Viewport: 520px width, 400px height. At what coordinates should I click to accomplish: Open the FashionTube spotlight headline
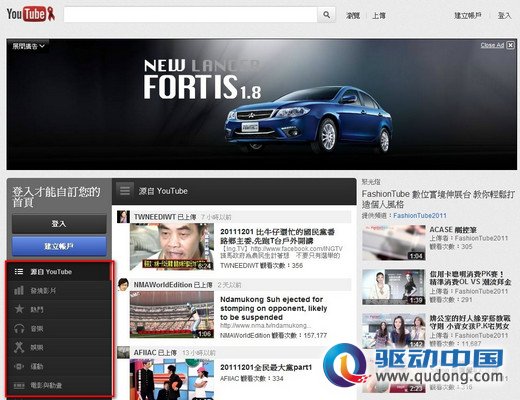438,199
